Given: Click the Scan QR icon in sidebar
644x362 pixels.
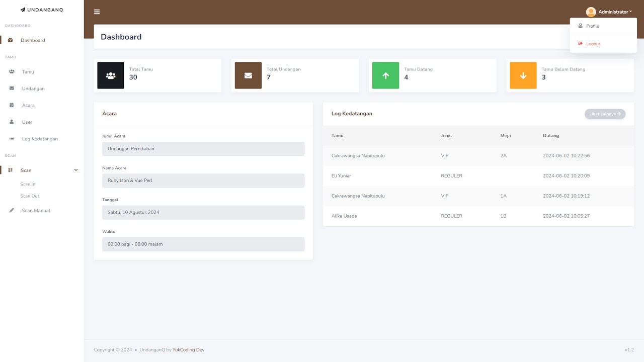Looking at the screenshot, I should click(11, 170).
